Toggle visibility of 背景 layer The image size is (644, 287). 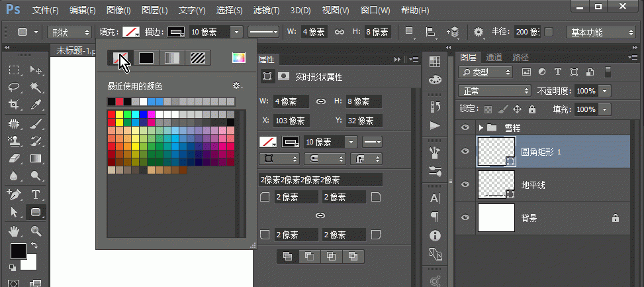[x=465, y=217]
